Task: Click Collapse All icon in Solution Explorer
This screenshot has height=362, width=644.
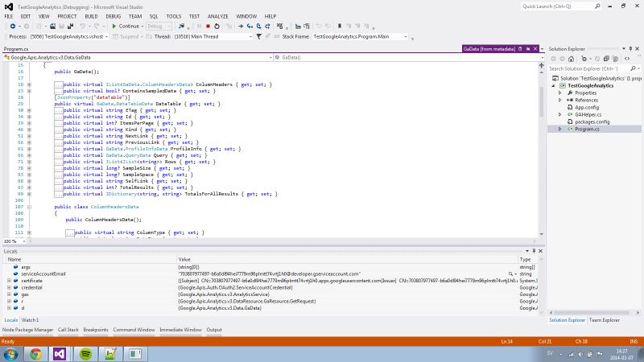Action: (606, 59)
